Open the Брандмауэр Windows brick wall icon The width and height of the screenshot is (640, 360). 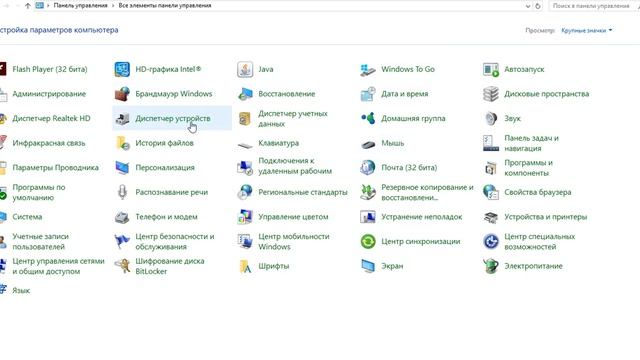pos(122,94)
